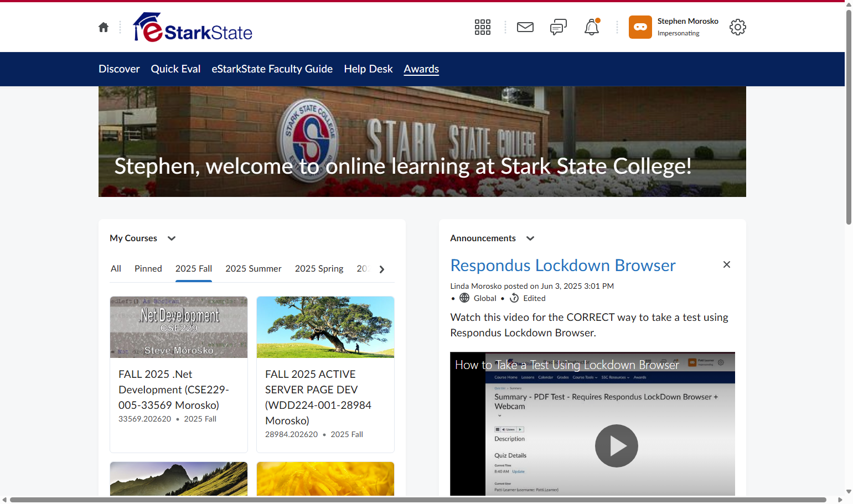Click the yellow flower course thumbnail
Viewport: 853px width, 504px height.
pos(325,479)
